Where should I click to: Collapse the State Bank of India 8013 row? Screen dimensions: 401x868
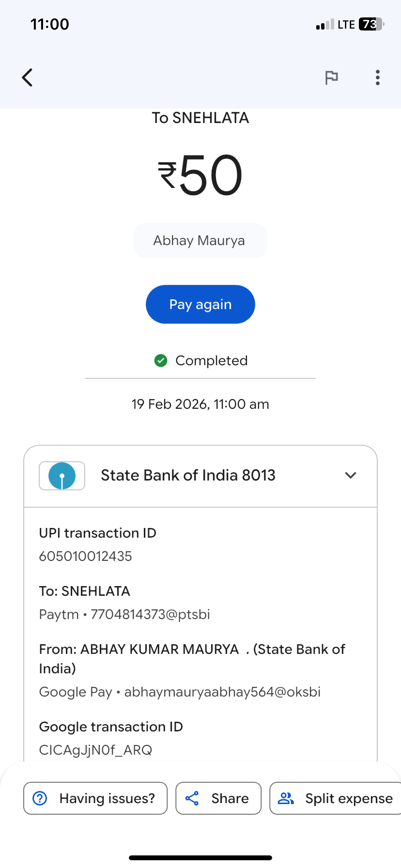pos(188,476)
